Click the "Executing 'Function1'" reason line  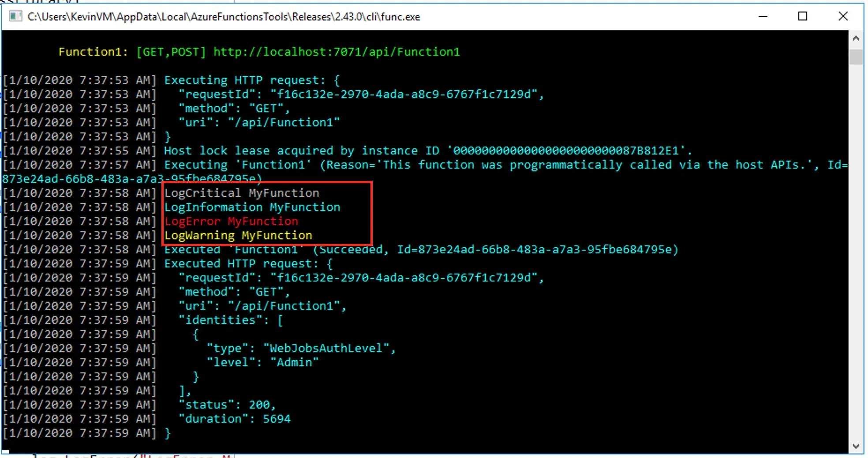coord(505,165)
